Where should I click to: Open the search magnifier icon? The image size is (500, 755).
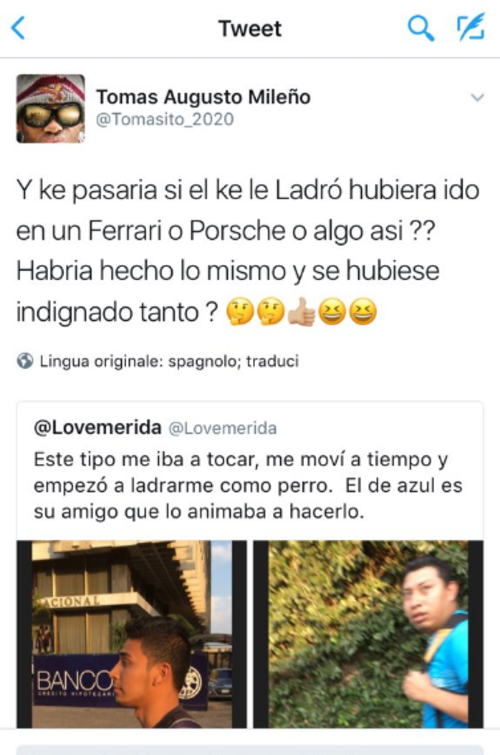pos(421,27)
